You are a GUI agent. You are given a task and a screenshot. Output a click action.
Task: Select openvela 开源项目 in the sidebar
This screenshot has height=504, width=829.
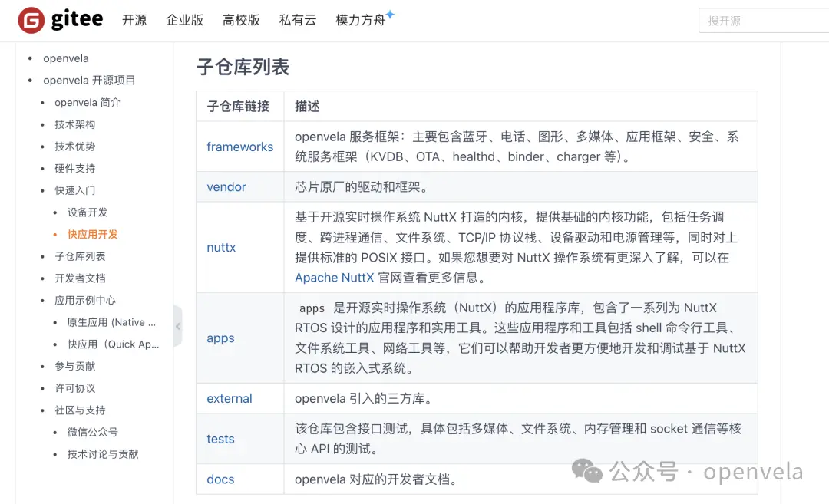coord(89,81)
